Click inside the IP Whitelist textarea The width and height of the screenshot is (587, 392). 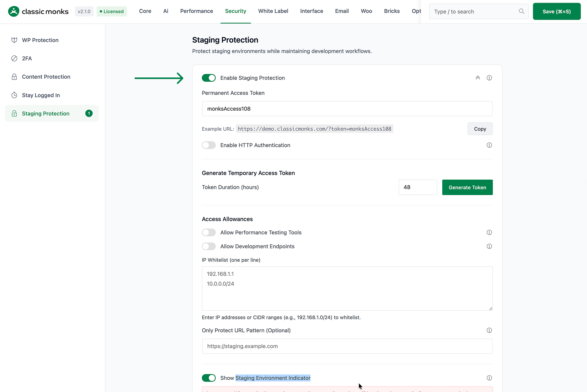[x=347, y=288]
